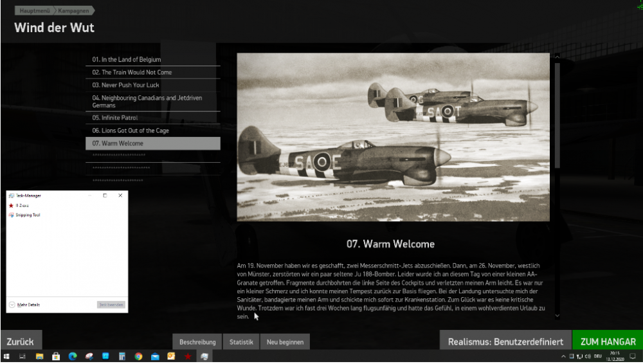The height and width of the screenshot is (364, 643).
Task: Open the taskbar clock and calendar
Action: point(615,356)
